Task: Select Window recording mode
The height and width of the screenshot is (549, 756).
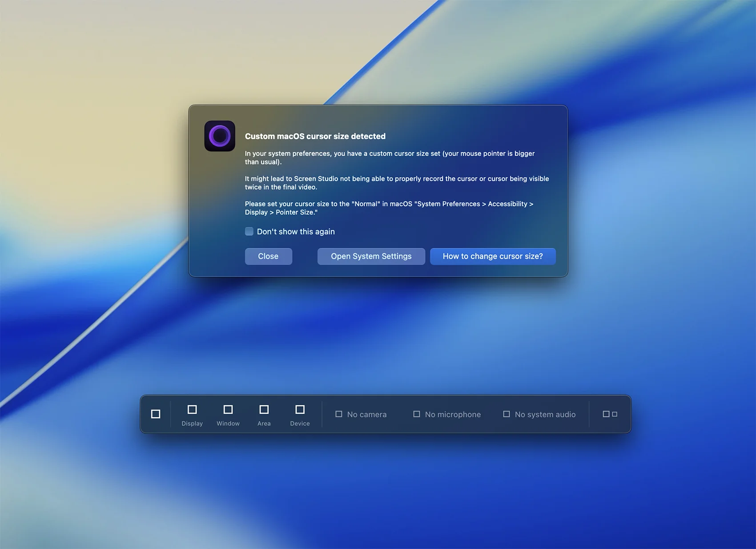Action: [x=228, y=410]
